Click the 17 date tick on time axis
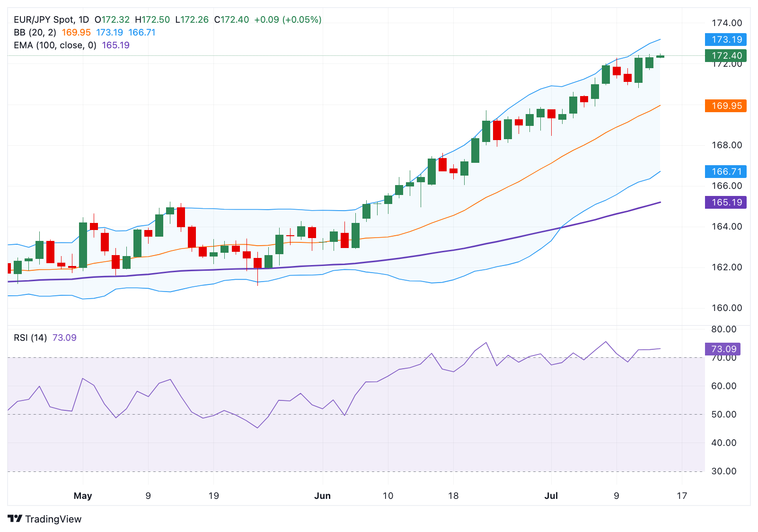Image resolution: width=758 pixels, height=532 pixels. point(682,496)
